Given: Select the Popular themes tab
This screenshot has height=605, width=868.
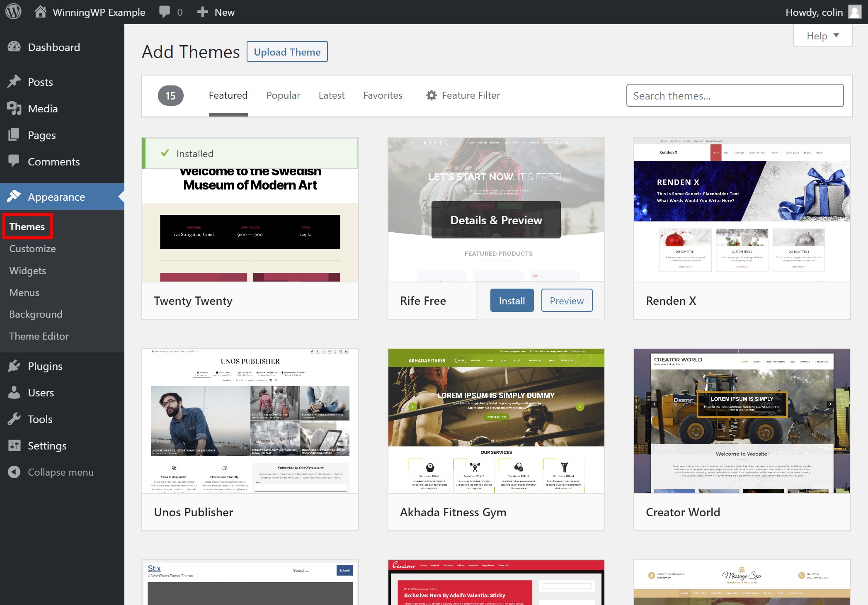Looking at the screenshot, I should click(283, 95).
